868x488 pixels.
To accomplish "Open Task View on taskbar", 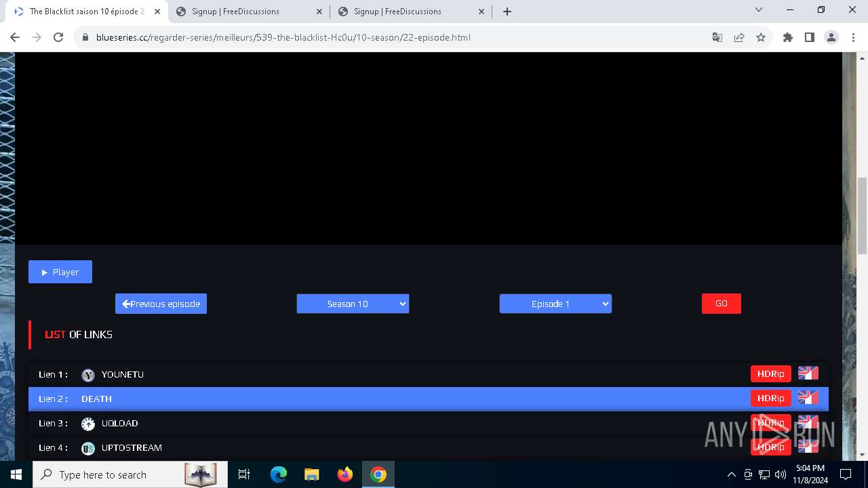I will tap(244, 474).
